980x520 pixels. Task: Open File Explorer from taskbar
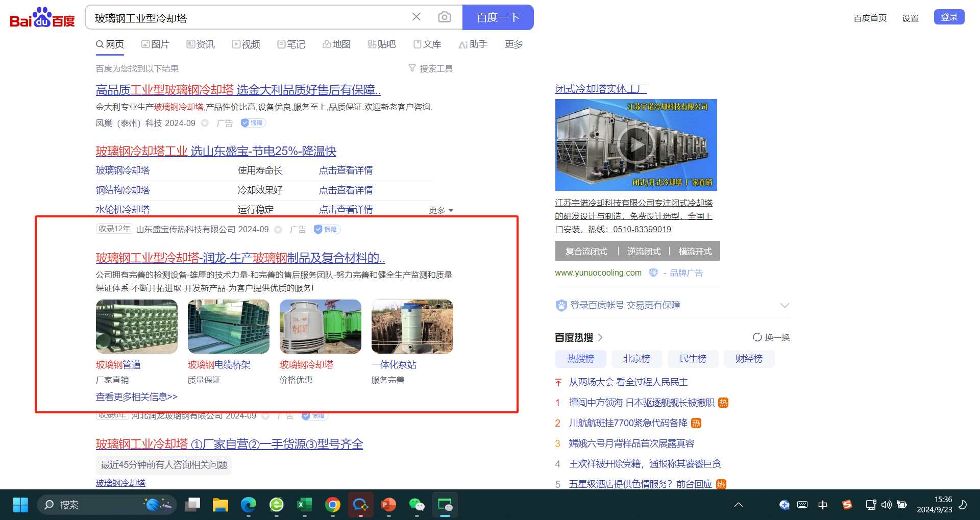[x=220, y=505]
